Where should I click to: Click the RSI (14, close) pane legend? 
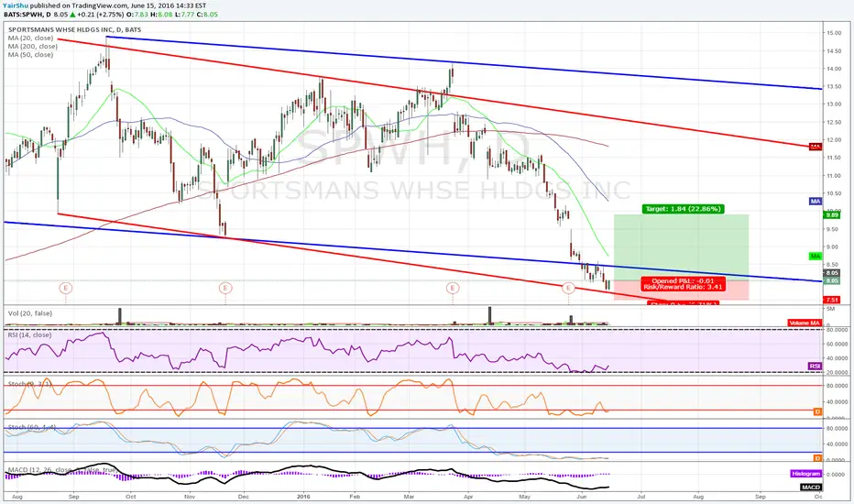coord(30,335)
